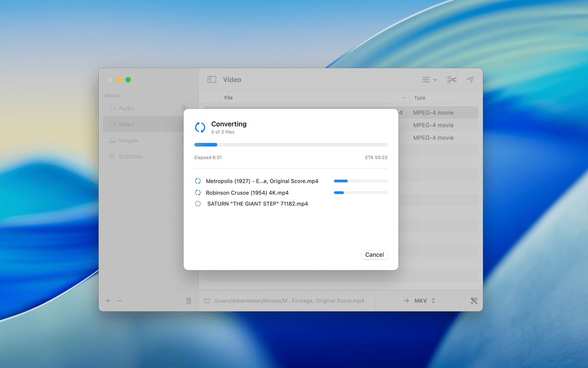Toggle the sidebar with the toolbar icon

click(212, 80)
